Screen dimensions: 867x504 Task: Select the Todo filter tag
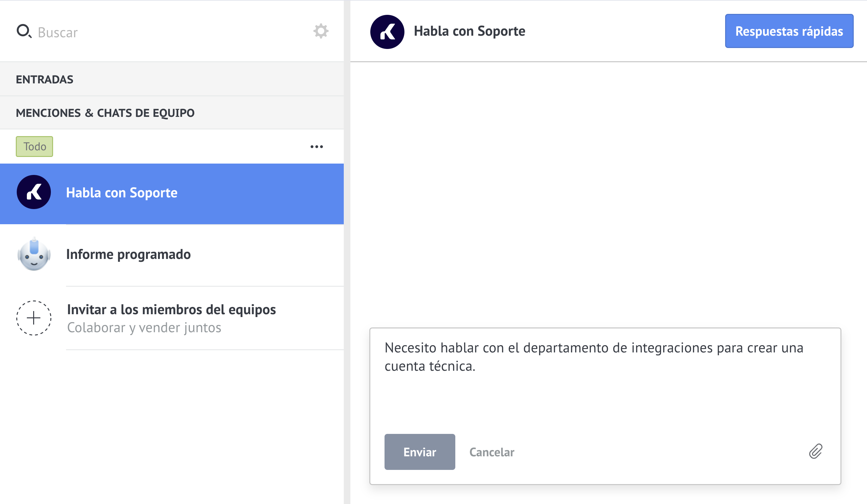pyautogui.click(x=34, y=147)
